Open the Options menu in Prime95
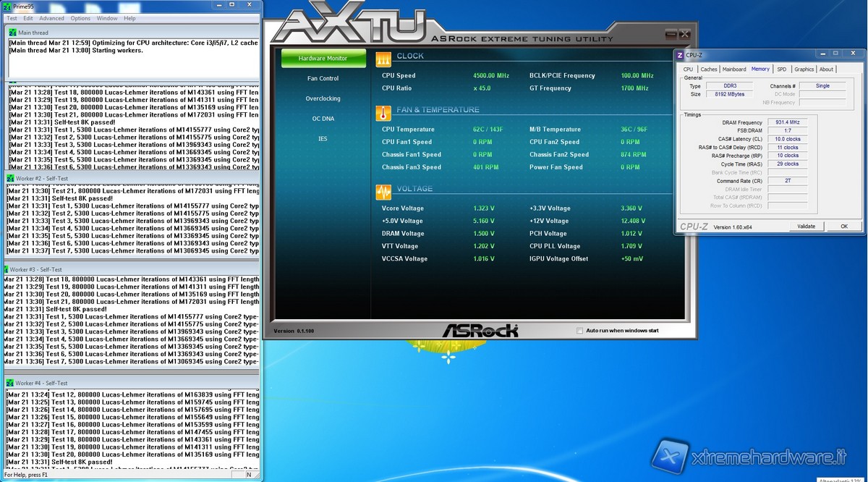The width and height of the screenshot is (868, 482). 80,18
